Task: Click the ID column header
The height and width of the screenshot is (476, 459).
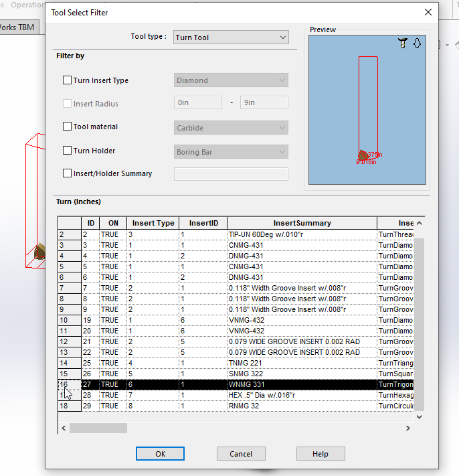Action: point(90,223)
